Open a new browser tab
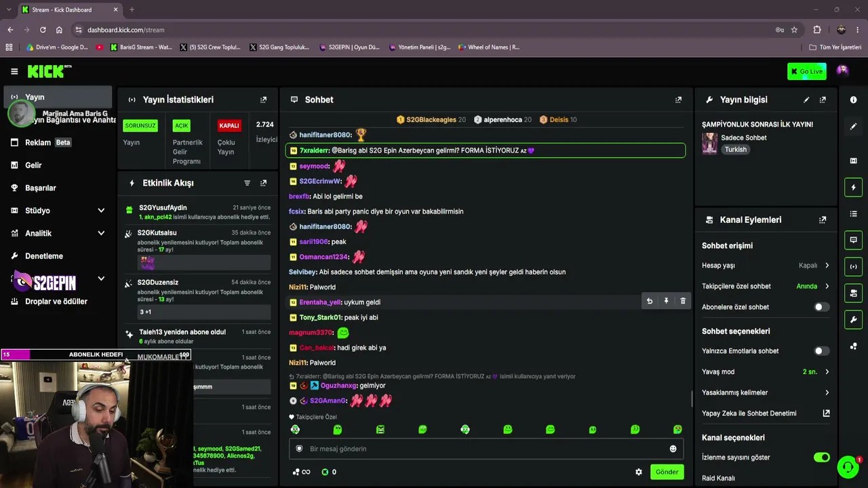The height and width of the screenshot is (488, 868). [132, 9]
